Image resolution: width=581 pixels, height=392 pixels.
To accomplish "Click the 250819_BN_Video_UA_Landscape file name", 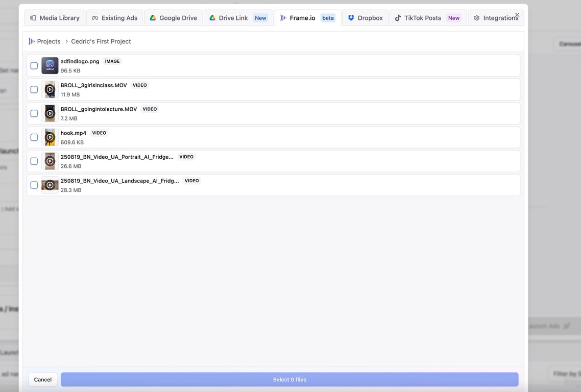I will coord(119,181).
